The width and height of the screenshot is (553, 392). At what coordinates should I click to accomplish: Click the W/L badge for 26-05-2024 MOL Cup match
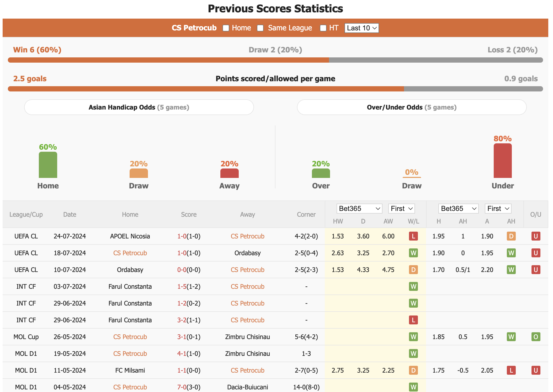pos(413,337)
